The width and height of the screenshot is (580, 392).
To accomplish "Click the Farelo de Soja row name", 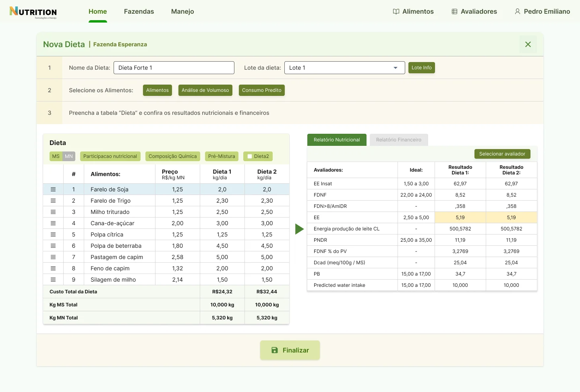I will point(110,189).
